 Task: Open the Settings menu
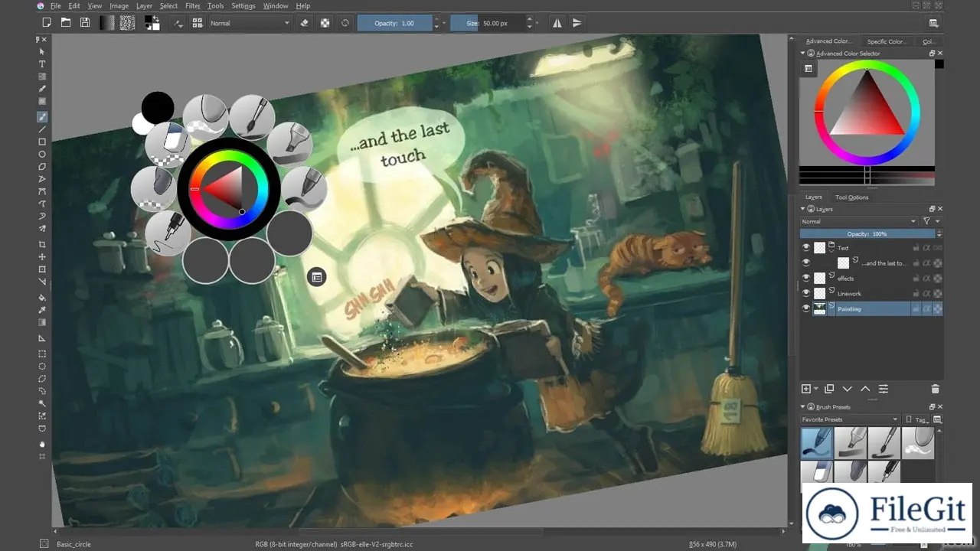(x=243, y=5)
